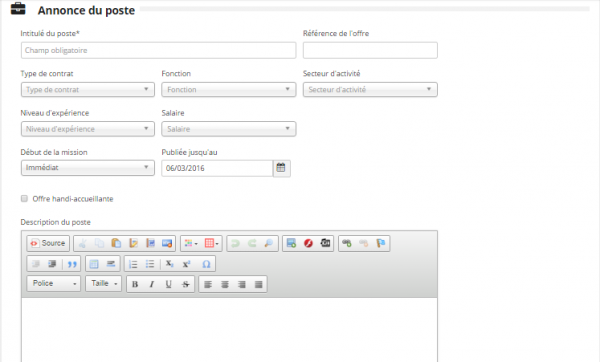The width and height of the screenshot is (600, 362).
Task: Open the Type de contrat dropdown
Action: coord(88,90)
